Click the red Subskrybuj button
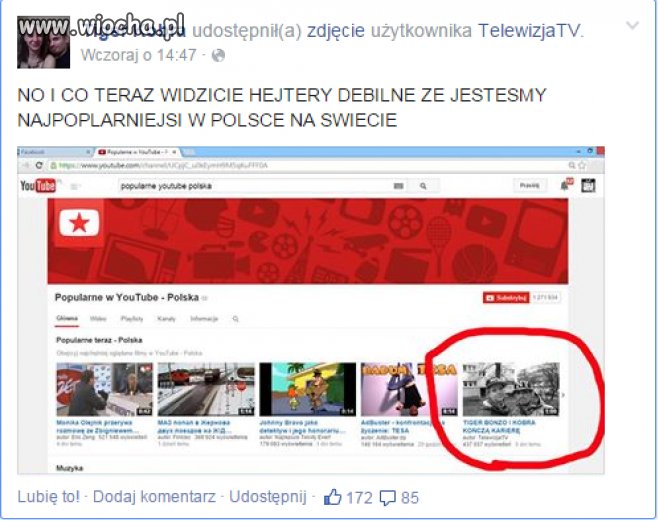This screenshot has width=659, height=522. (506, 298)
